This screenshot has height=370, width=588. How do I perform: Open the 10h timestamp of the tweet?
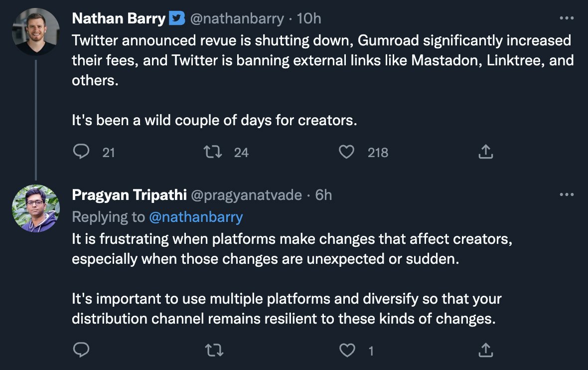point(309,18)
